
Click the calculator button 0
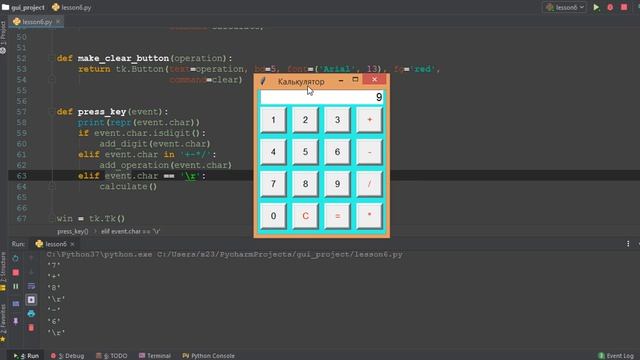273,216
